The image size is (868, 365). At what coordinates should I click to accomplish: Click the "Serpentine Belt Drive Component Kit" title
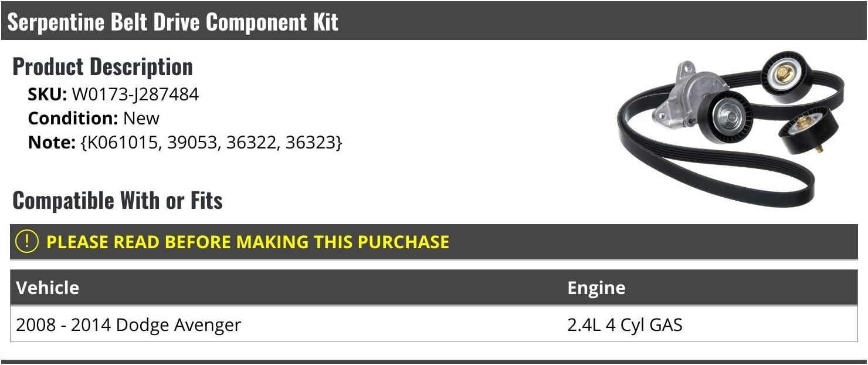click(x=172, y=22)
